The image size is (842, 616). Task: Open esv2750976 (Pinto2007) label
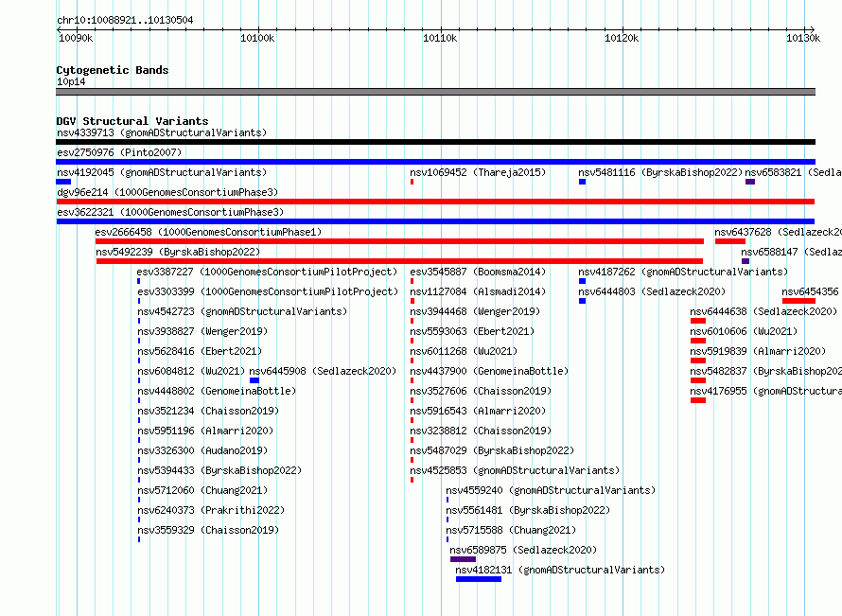[119, 152]
